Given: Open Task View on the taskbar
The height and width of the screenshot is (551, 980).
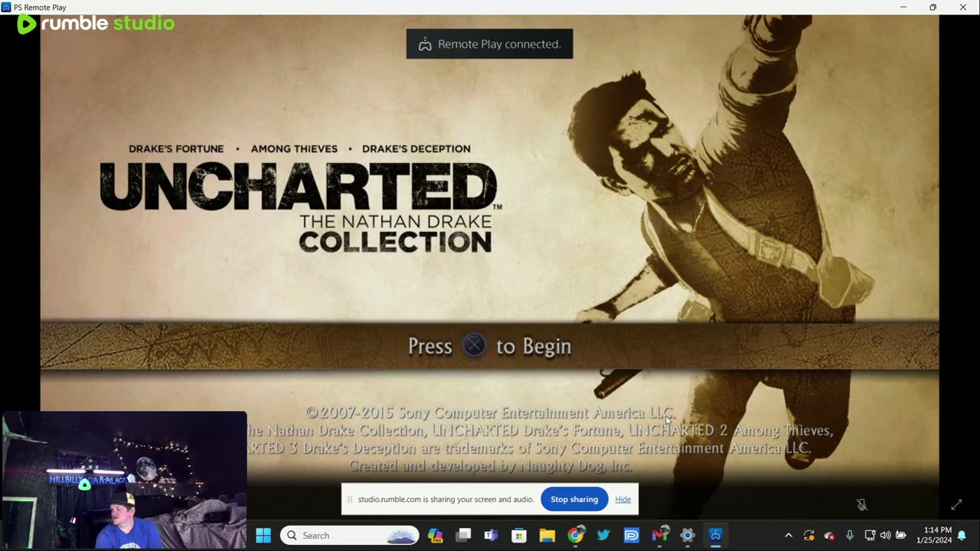Looking at the screenshot, I should [x=463, y=536].
